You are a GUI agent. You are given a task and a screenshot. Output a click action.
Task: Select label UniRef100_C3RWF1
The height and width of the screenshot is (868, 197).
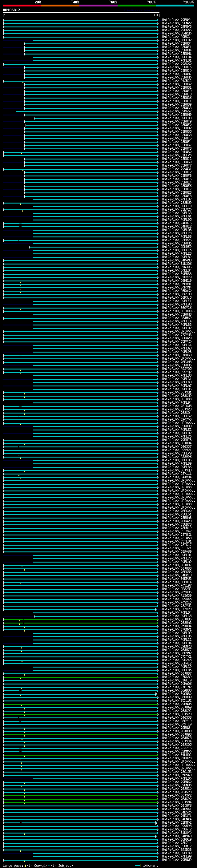point(176,47)
